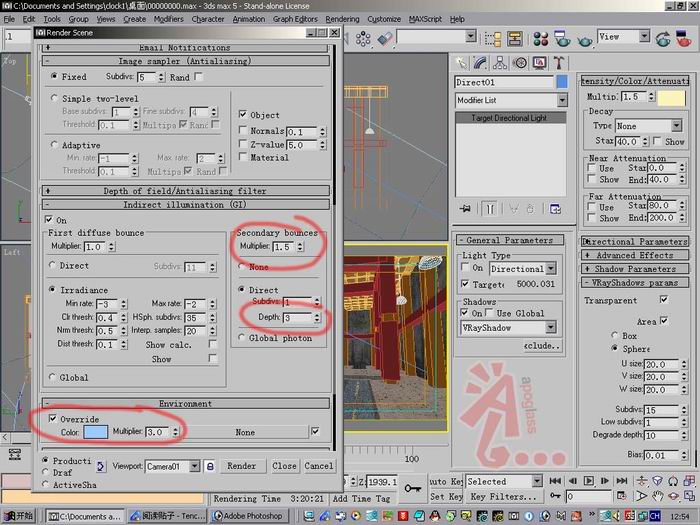
Task: Open the Display command panel tab
Action: point(539,63)
